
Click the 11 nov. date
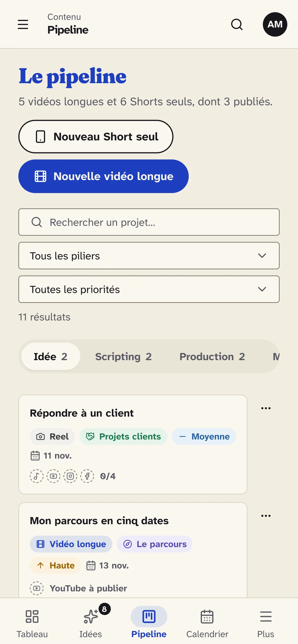click(51, 456)
